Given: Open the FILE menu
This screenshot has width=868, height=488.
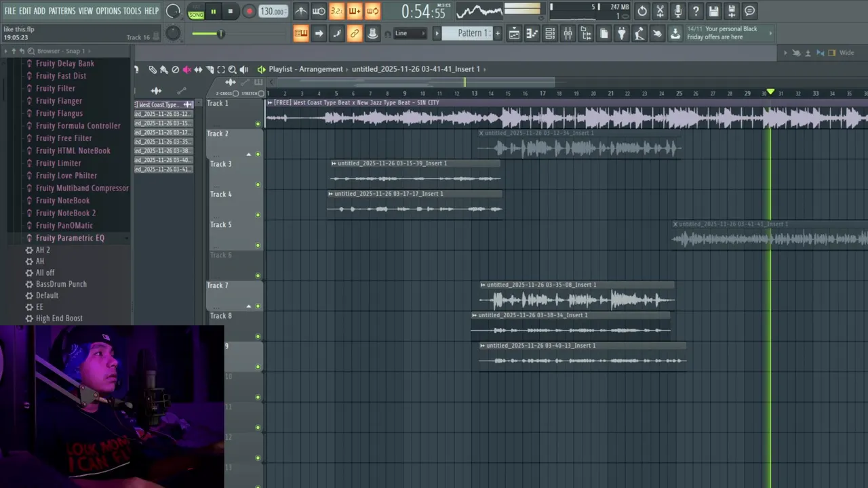Looking at the screenshot, I should coord(10,11).
